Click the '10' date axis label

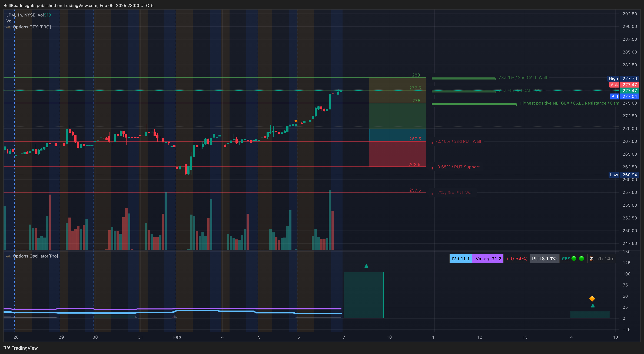389,337
